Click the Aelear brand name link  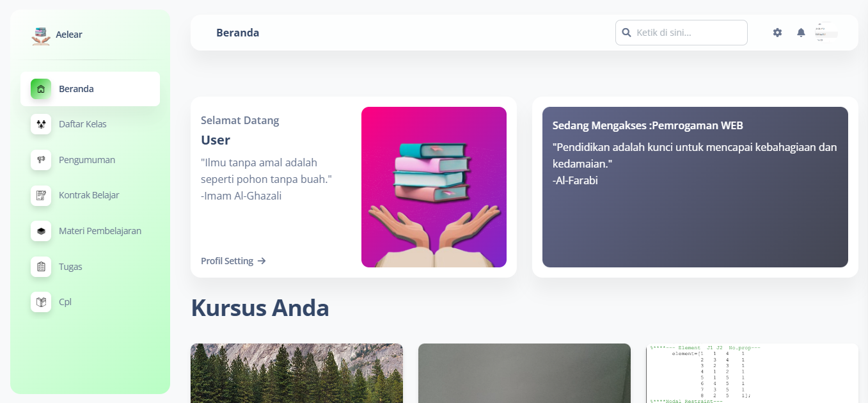tap(69, 35)
